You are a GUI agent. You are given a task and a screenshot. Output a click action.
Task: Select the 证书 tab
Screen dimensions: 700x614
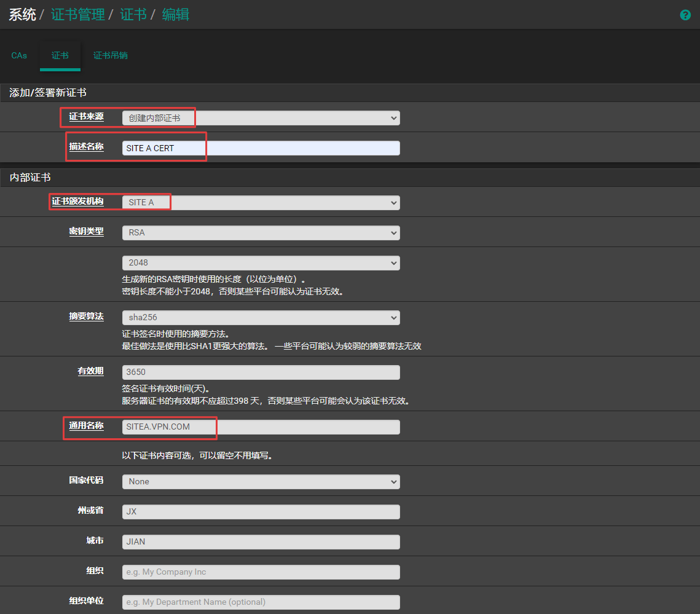[60, 55]
